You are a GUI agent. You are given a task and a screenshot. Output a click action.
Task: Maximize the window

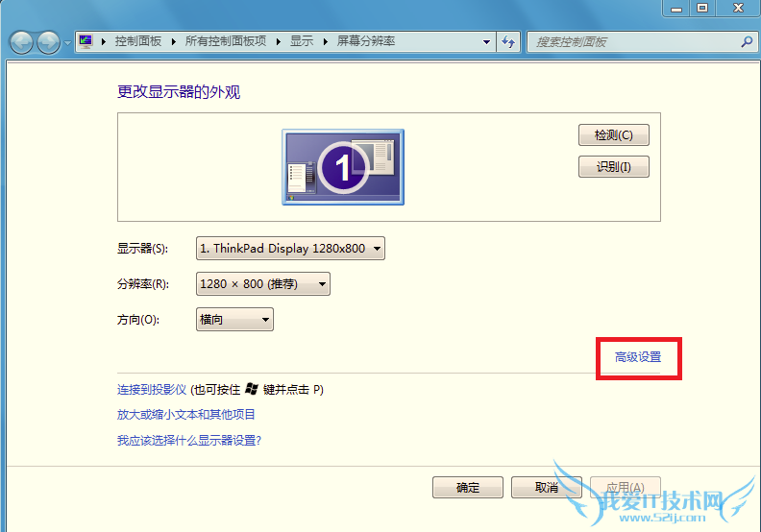[x=702, y=9]
